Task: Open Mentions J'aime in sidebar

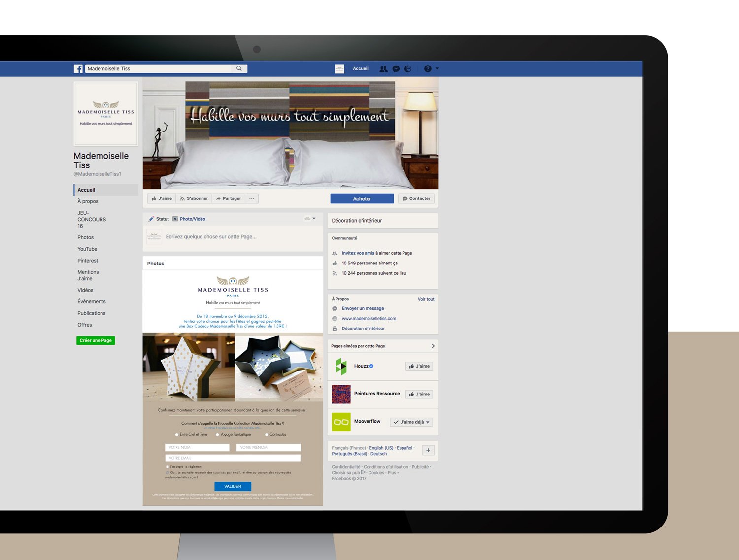Action: pyautogui.click(x=88, y=275)
